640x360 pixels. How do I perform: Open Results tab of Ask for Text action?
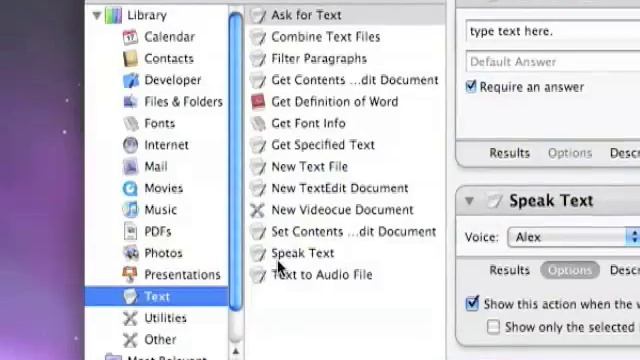pos(509,153)
